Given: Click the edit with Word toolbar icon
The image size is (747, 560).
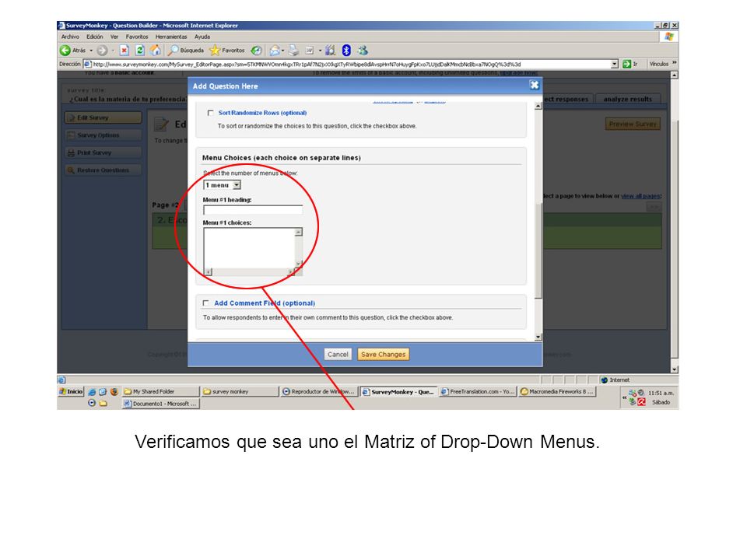Looking at the screenshot, I should pos(310,50).
